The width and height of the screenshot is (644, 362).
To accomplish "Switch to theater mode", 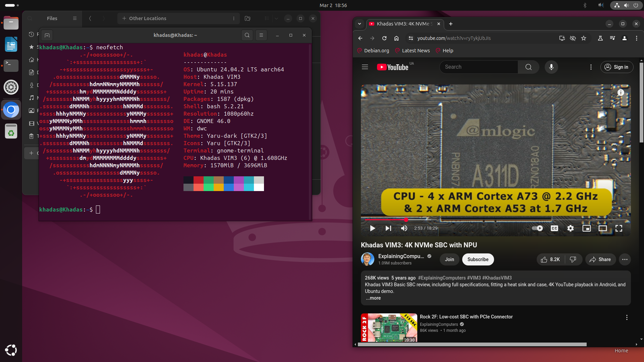I will 603,228.
